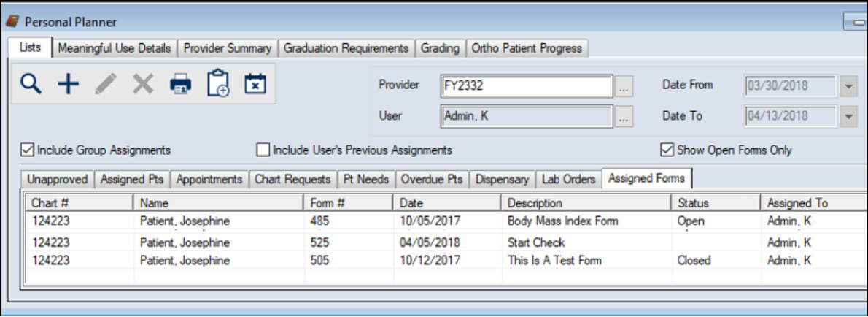Enable Include User's Previous Assignments
The height and width of the screenshot is (317, 868).
tap(263, 150)
